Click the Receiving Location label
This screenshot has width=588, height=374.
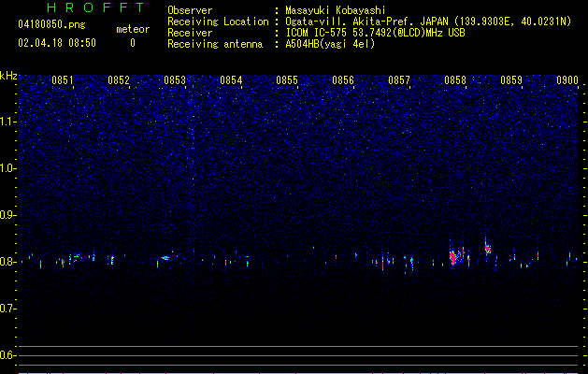tap(218, 22)
